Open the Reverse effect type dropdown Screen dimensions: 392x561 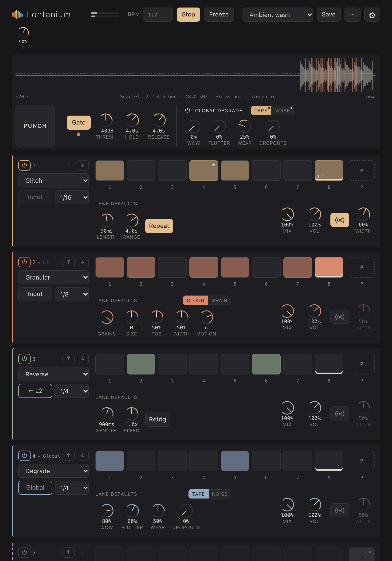click(54, 374)
